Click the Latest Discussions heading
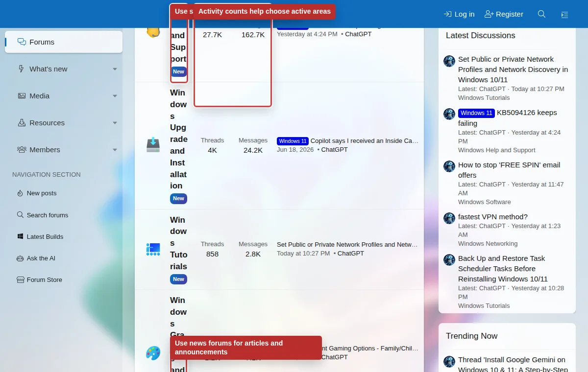The image size is (588, 372). point(481,36)
